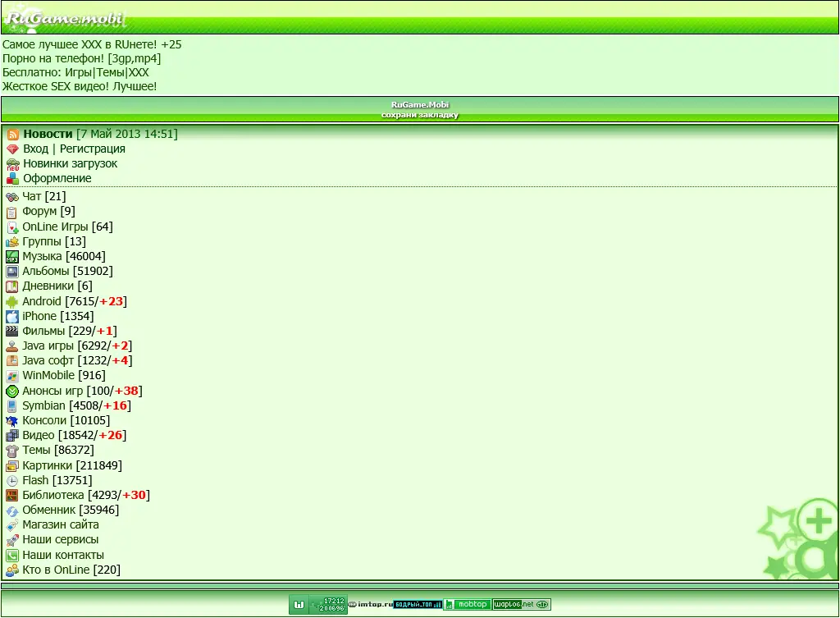This screenshot has height=618, width=840.
Task: Go to Форум [9]
Action: pos(48,212)
